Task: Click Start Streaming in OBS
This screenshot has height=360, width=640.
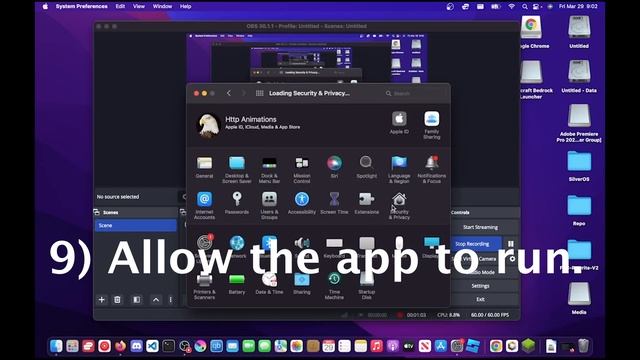Action: pos(480,227)
